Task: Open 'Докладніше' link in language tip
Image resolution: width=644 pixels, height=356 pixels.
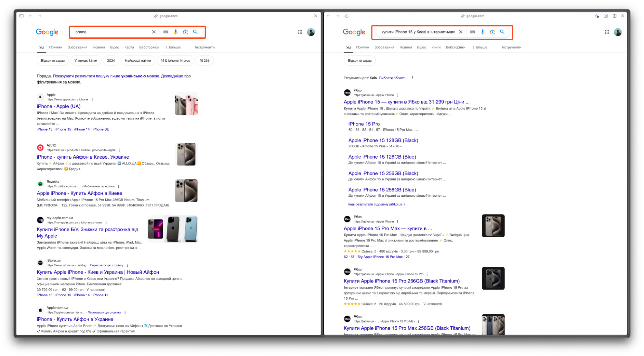Action: (x=172, y=76)
